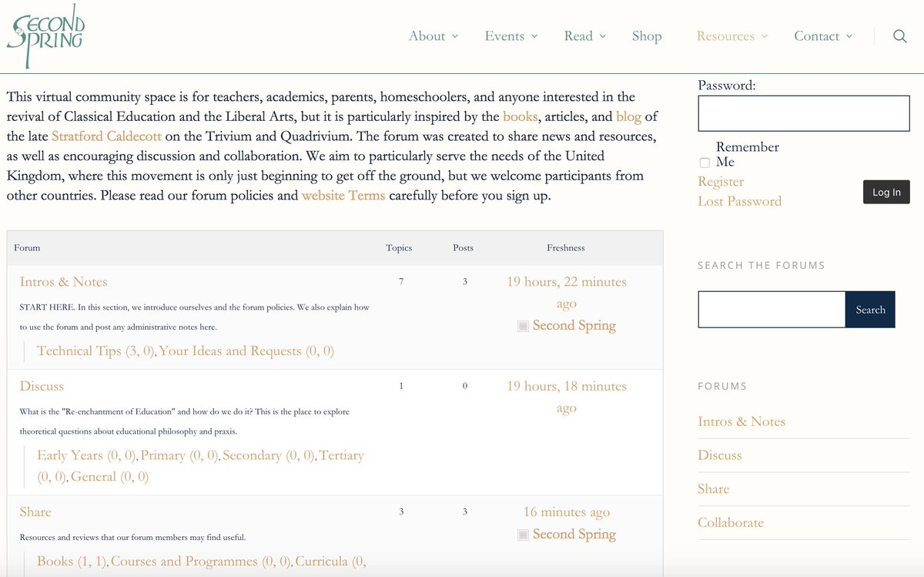Expand the About menu chevron
The image size is (924, 577).
454,36
